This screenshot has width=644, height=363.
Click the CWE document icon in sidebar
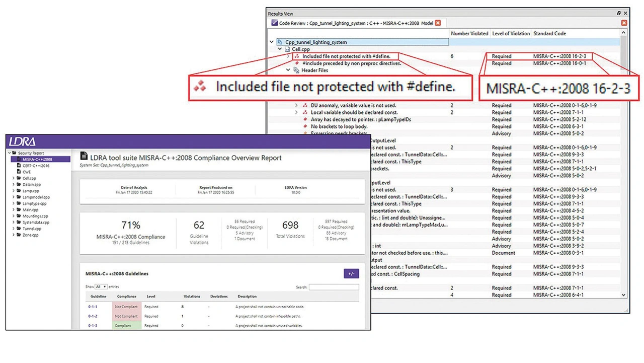tap(19, 172)
